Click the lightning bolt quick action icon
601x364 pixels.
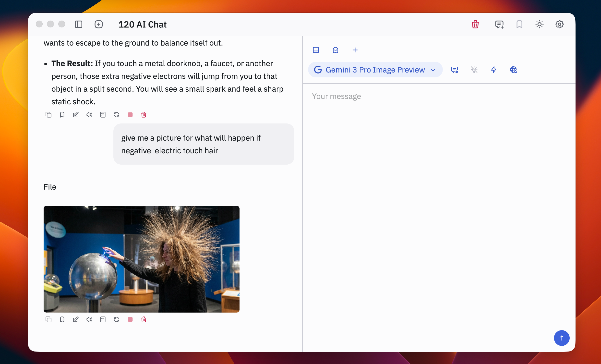(x=494, y=70)
